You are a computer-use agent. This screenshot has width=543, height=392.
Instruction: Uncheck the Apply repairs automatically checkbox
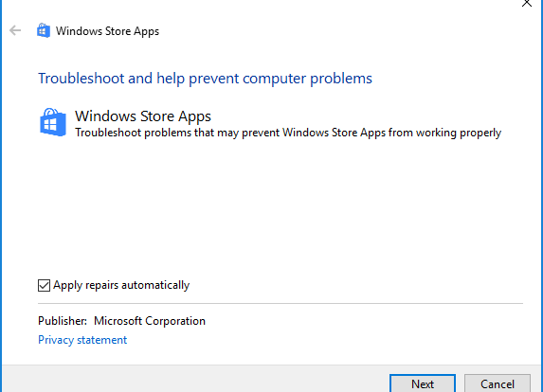44,285
